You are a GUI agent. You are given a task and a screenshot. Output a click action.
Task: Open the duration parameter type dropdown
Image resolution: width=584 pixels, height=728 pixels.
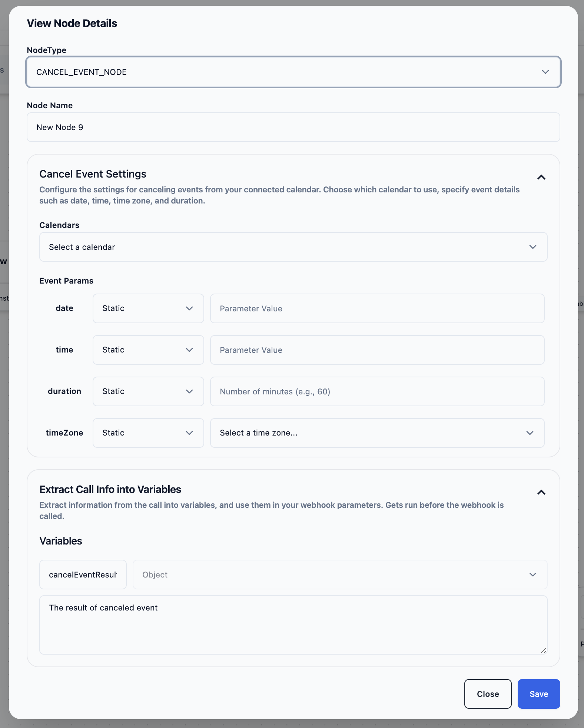click(x=148, y=391)
